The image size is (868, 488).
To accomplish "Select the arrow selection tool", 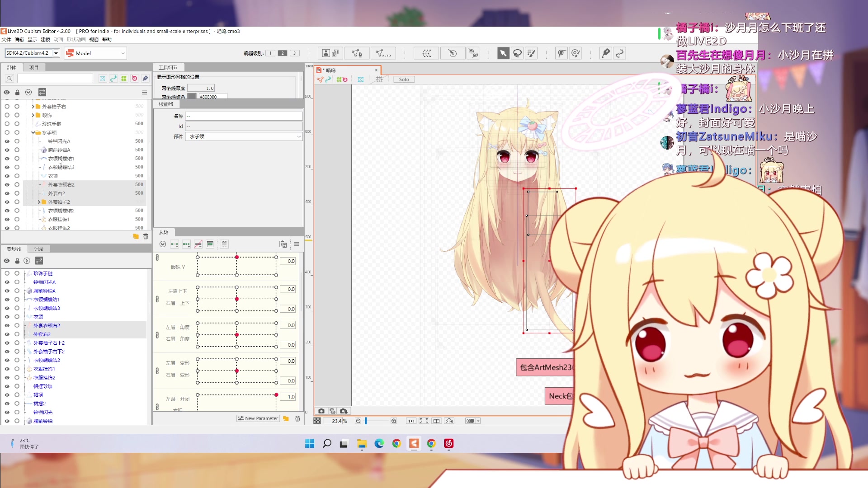I will tap(503, 53).
